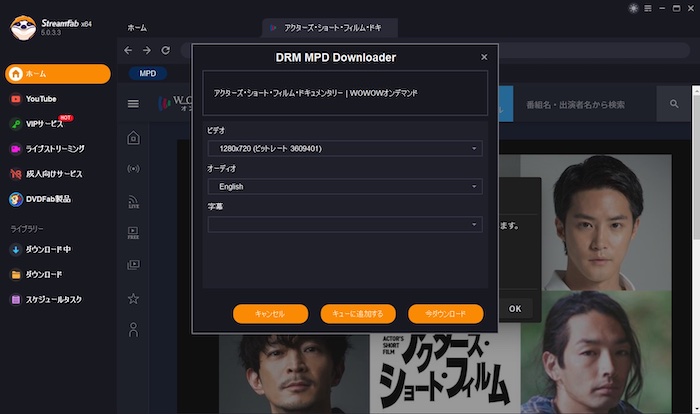Click the 番組名・出演者名から検索 search field
The width and height of the screenshot is (700, 414).
click(x=584, y=105)
